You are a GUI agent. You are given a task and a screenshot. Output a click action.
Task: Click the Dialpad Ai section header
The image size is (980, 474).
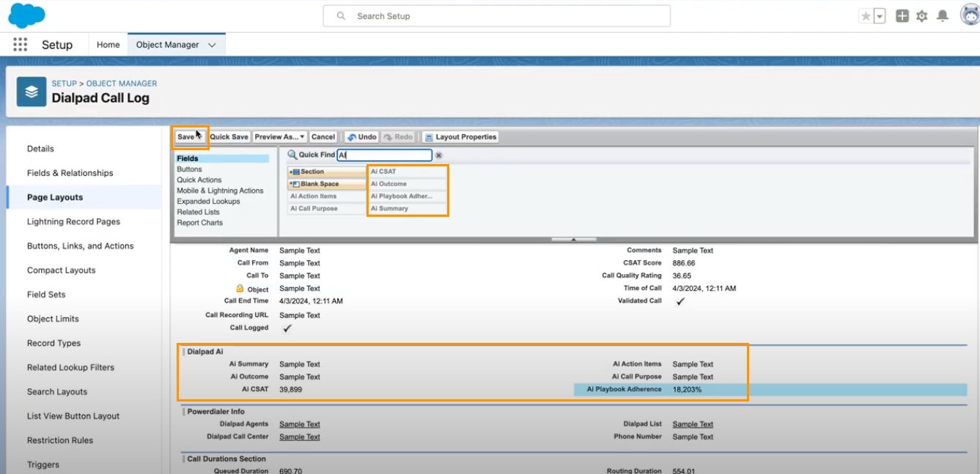(x=205, y=352)
